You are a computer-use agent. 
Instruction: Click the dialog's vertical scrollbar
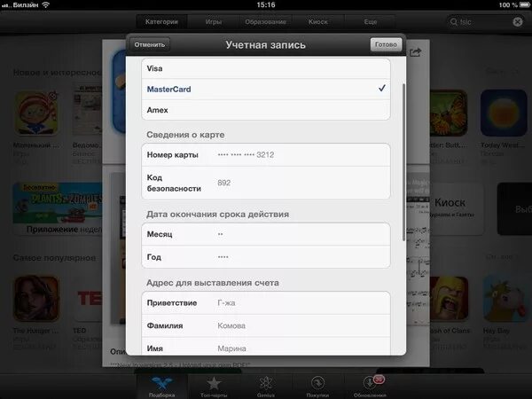coord(403,162)
